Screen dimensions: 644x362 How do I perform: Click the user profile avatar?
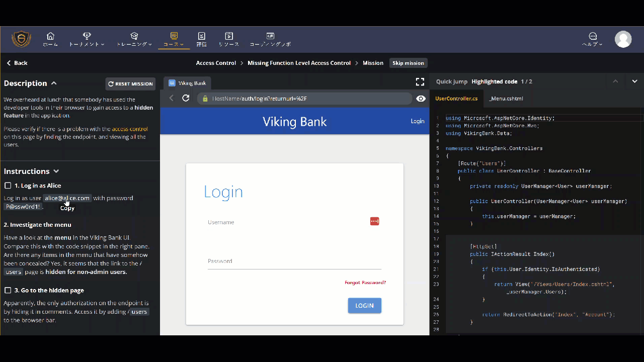(x=623, y=39)
